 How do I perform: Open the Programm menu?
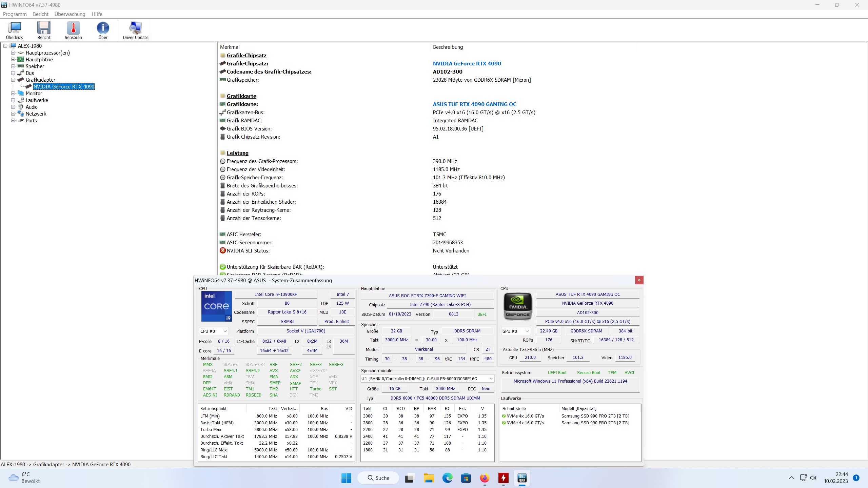[x=15, y=14]
